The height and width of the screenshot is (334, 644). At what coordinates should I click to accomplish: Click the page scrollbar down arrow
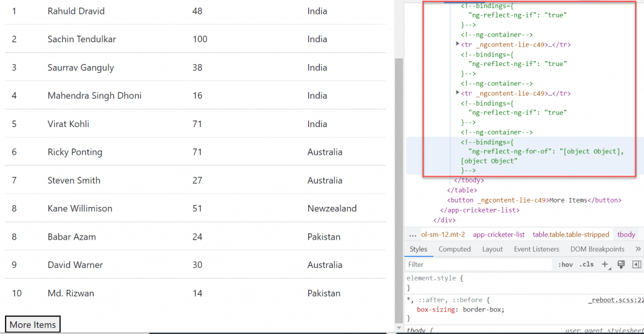[x=399, y=328]
